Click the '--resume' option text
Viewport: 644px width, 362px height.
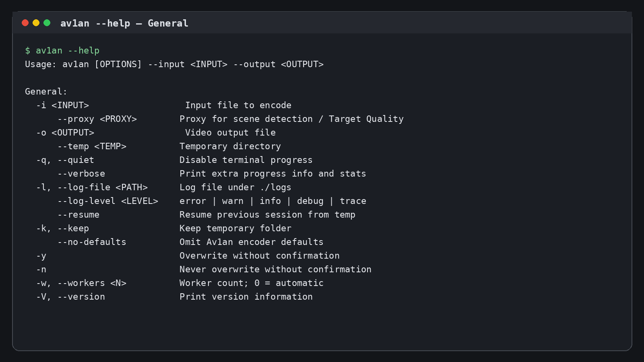pos(78,215)
